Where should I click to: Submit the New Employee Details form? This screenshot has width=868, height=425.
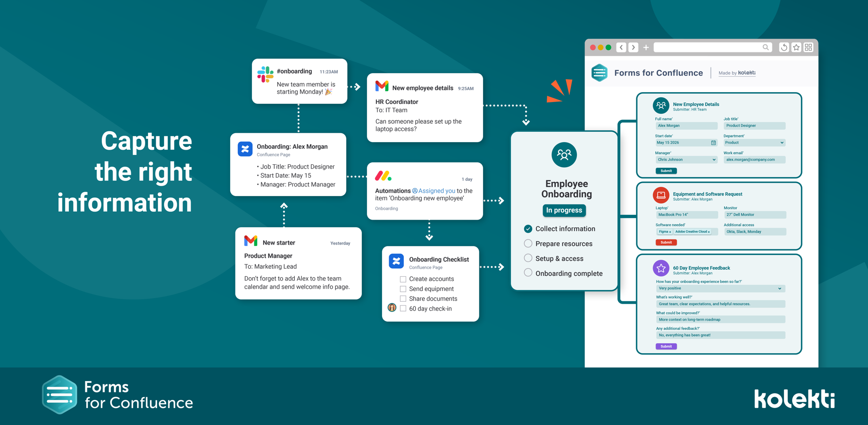coord(666,171)
